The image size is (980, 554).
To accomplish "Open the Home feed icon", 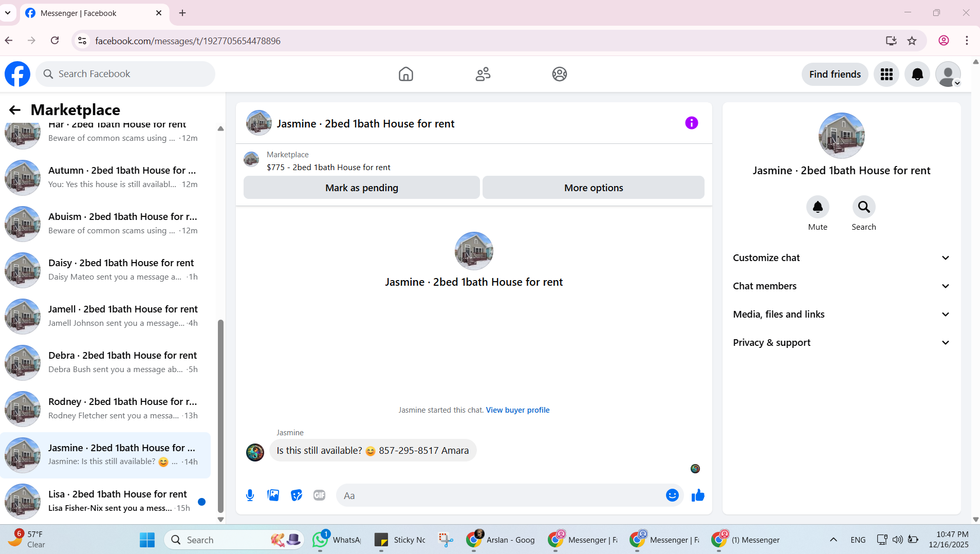I will (x=406, y=74).
